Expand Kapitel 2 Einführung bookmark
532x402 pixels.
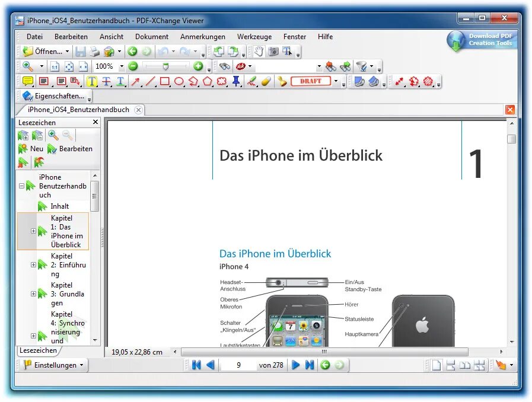click(x=33, y=264)
